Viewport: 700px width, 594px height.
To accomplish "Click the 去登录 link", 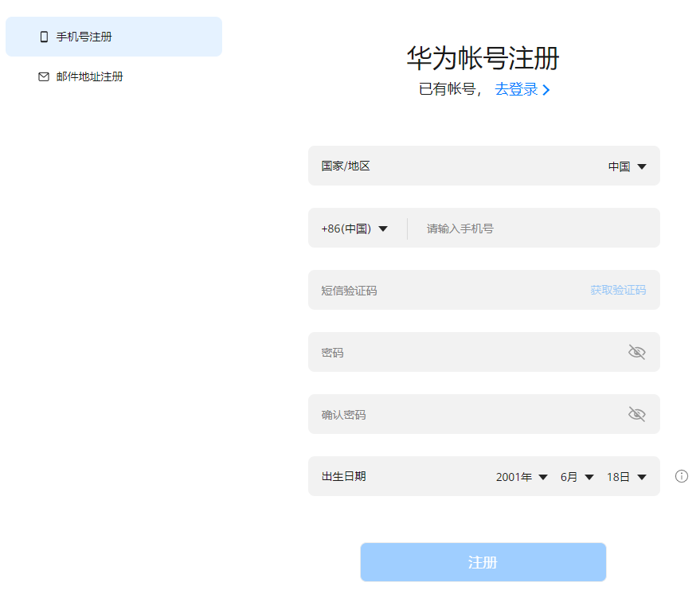I will point(516,89).
